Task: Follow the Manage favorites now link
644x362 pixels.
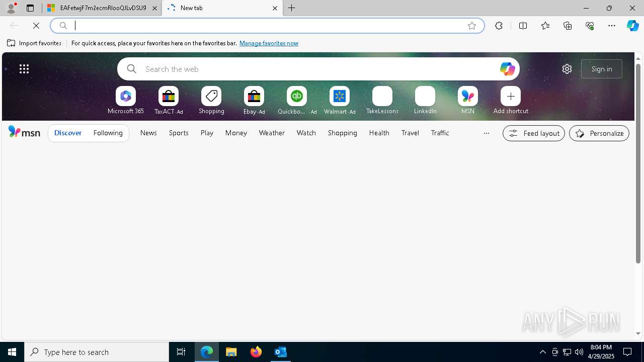Action: point(269,43)
